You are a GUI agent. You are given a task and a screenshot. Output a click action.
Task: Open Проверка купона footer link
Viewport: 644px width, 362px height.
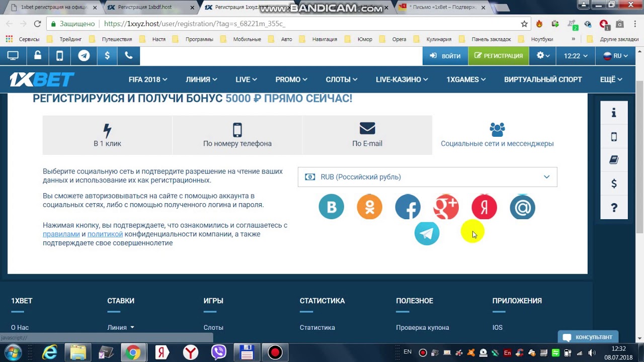(x=423, y=327)
